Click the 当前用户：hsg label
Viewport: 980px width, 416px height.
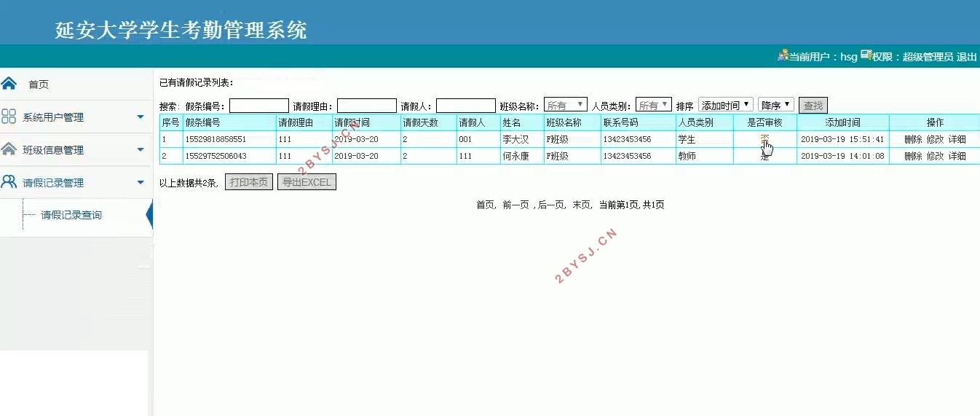pyautogui.click(x=823, y=57)
